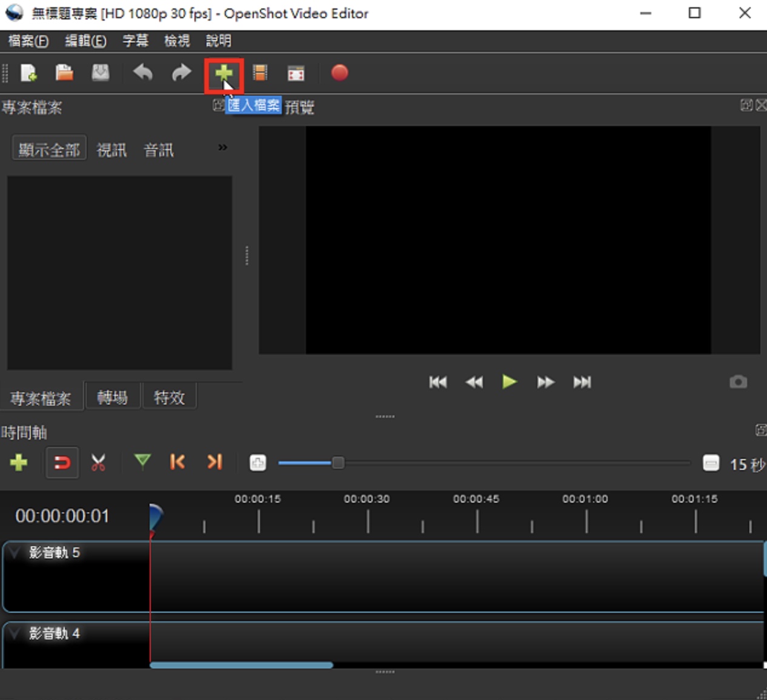Image resolution: width=767 pixels, height=700 pixels.
Task: Add a marker with the green triangle icon
Action: (142, 462)
